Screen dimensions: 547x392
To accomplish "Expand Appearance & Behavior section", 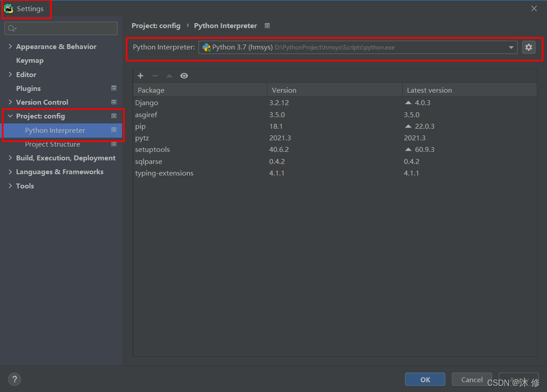I will point(10,46).
